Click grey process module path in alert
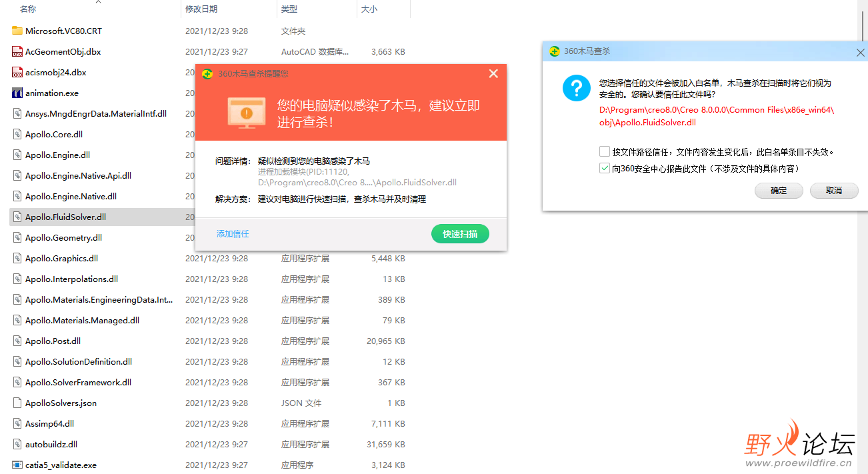Viewport: 868px width, 474px height. pos(357,177)
